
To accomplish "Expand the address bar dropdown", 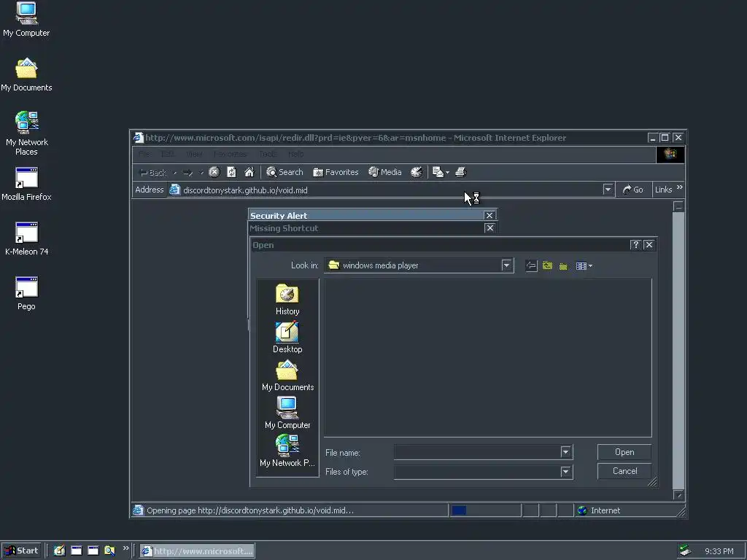I will click(608, 190).
